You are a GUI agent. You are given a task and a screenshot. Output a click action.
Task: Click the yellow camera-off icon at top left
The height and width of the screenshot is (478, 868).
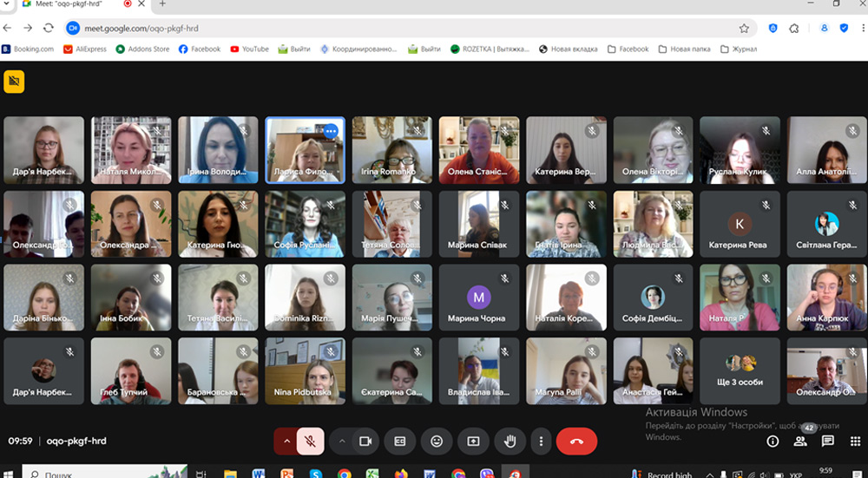14,82
